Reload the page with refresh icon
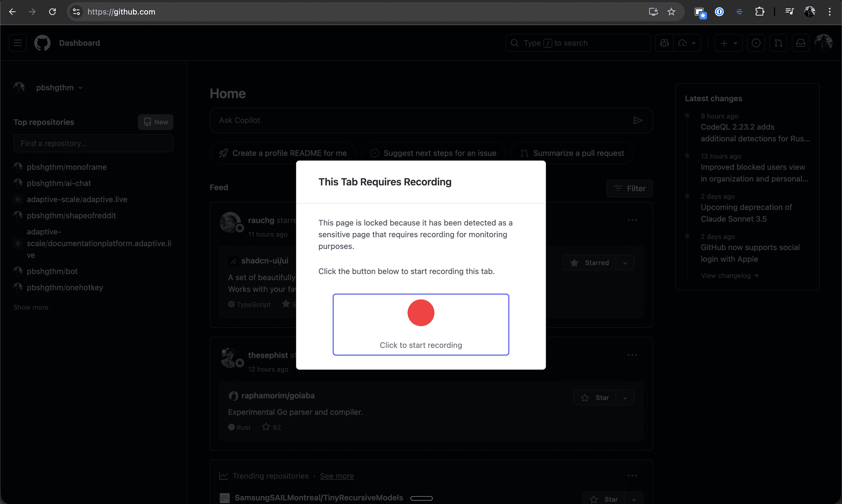 pos(52,12)
